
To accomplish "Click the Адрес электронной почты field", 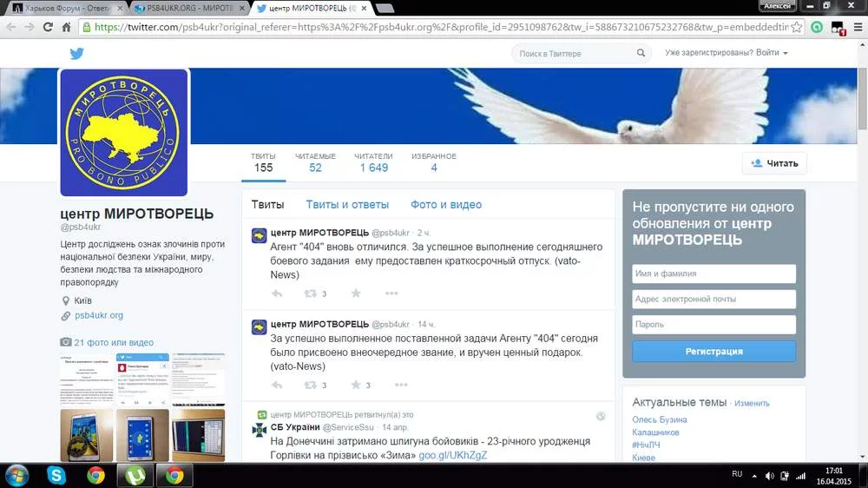I will (x=713, y=299).
